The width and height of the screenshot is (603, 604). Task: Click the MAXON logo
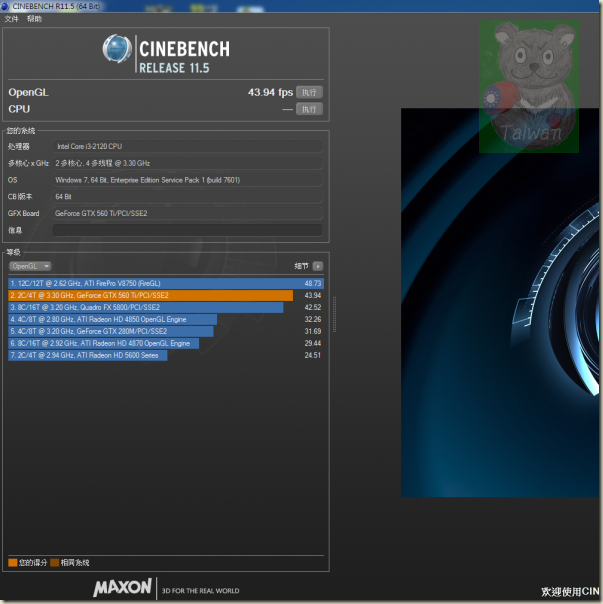point(123,587)
